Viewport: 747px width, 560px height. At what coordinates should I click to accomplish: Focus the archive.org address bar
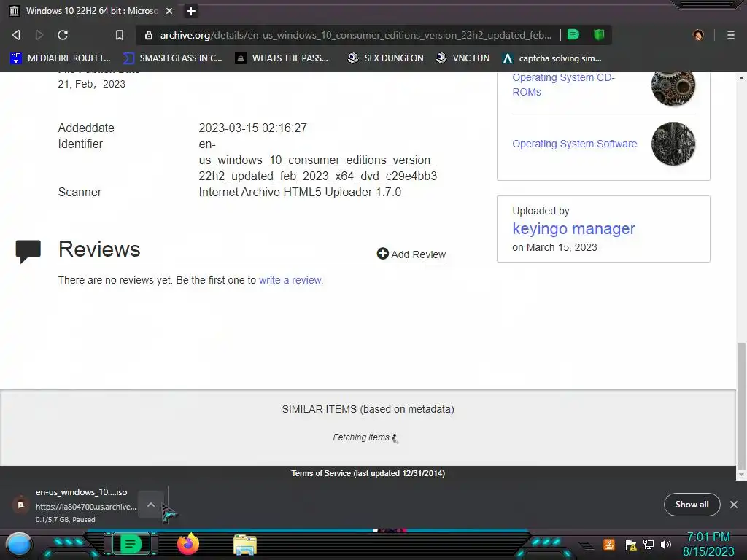355,35
